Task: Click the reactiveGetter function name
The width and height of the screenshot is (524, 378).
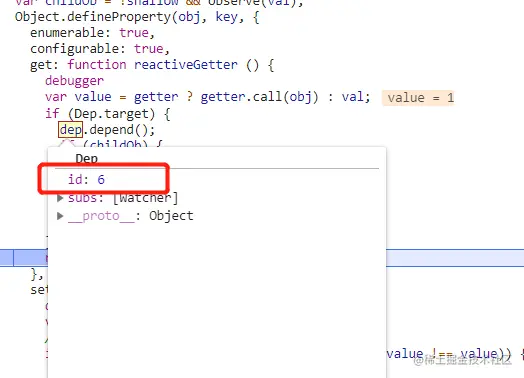Action: pos(186,65)
